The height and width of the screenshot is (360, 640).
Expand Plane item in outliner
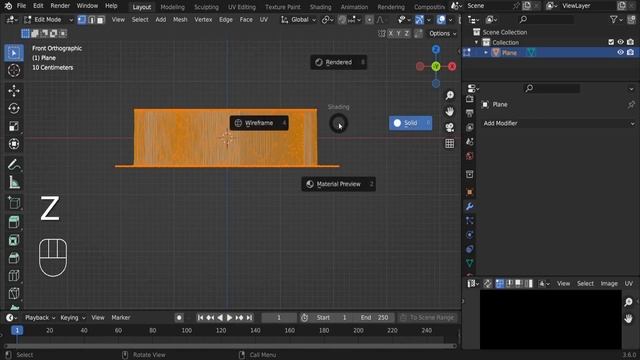(x=486, y=53)
